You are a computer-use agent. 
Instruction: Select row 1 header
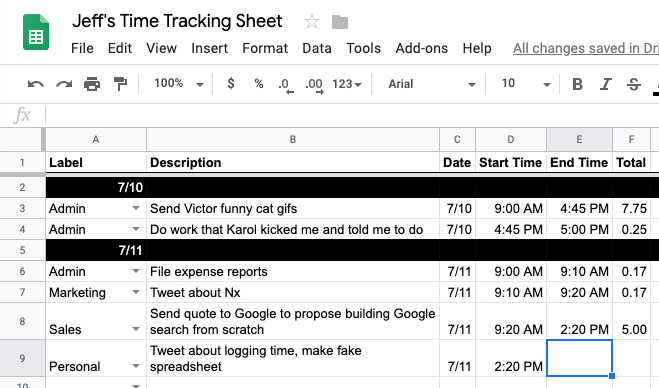[x=22, y=162]
